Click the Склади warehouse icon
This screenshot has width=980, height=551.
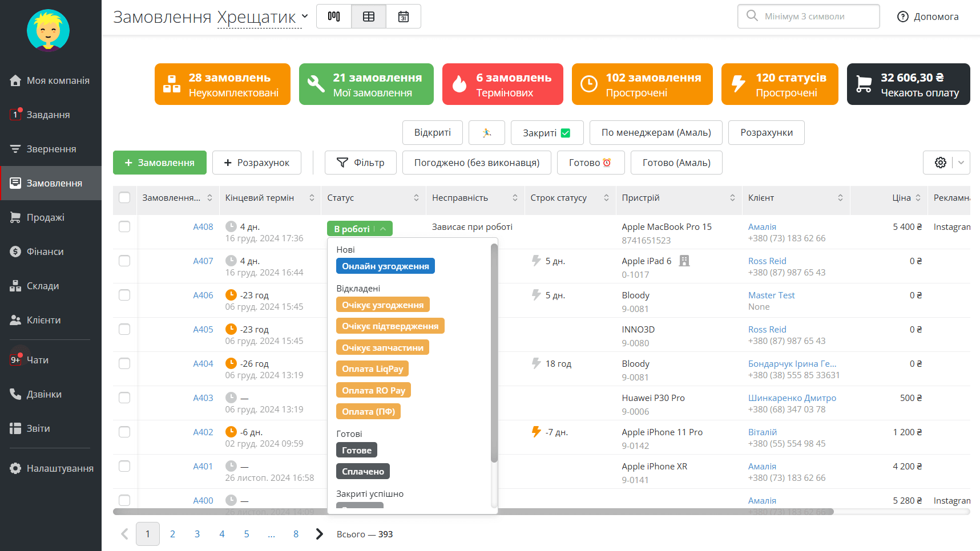16,286
